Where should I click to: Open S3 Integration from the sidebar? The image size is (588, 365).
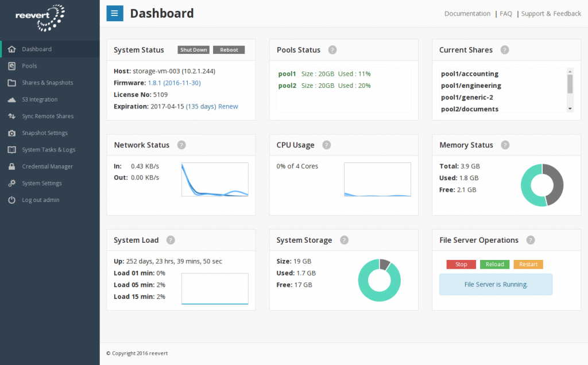pyautogui.click(x=40, y=99)
